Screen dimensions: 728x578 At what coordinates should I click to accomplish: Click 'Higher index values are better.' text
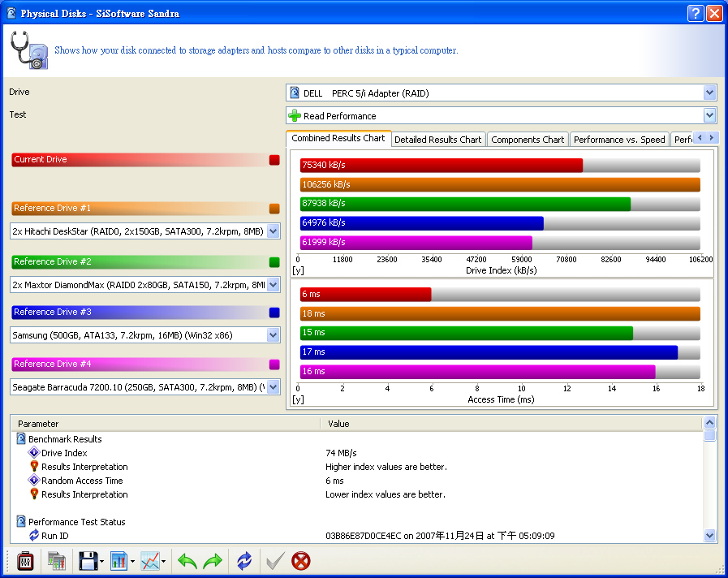coord(386,467)
